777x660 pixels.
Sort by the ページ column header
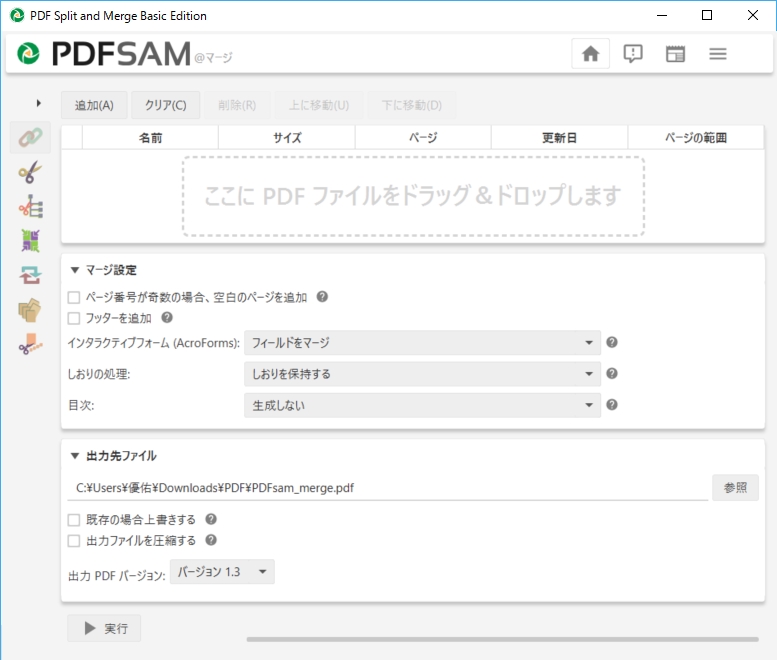coord(423,137)
